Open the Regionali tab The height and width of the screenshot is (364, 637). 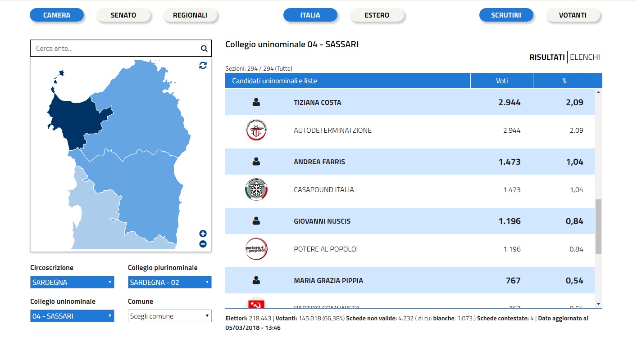(190, 15)
